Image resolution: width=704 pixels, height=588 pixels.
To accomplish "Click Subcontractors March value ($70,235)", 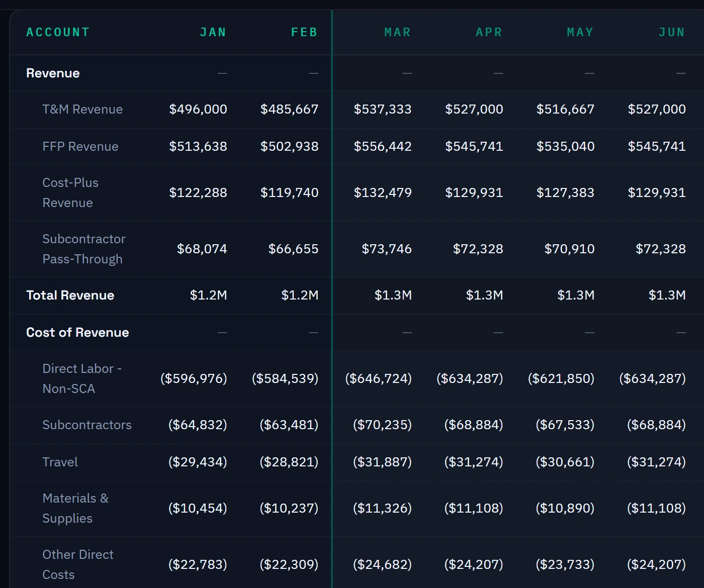I will click(x=382, y=425).
